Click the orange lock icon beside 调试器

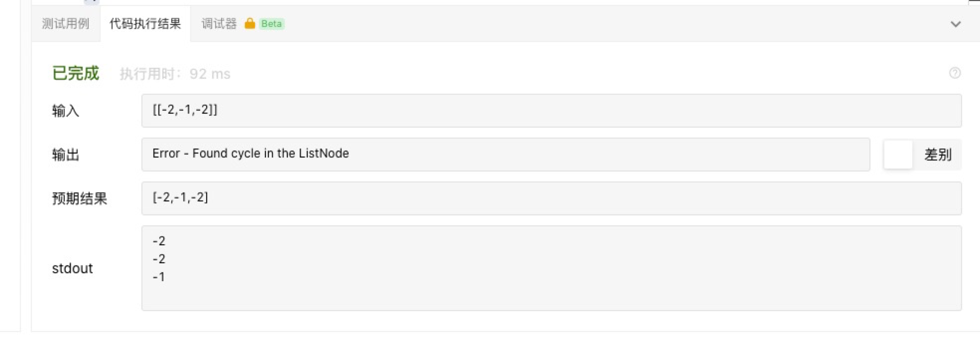250,23
